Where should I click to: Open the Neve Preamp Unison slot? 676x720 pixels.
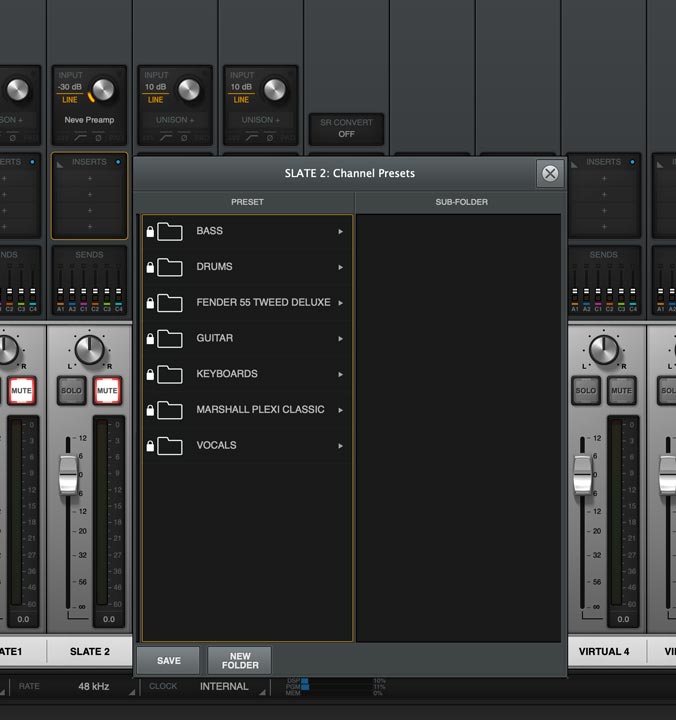89,120
